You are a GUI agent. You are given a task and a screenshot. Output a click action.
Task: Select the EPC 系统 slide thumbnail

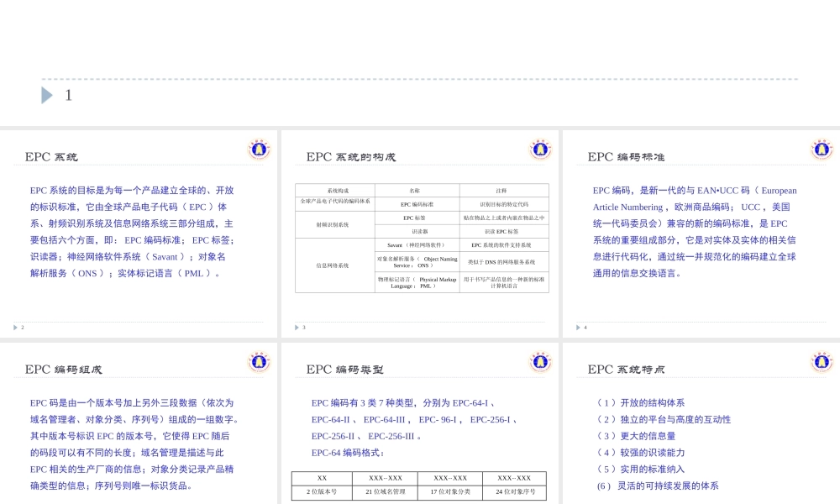pyautogui.click(x=139, y=231)
